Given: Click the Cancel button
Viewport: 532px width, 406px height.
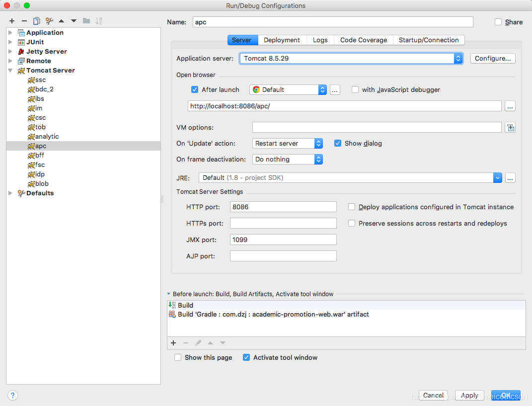Looking at the screenshot, I should point(433,396).
